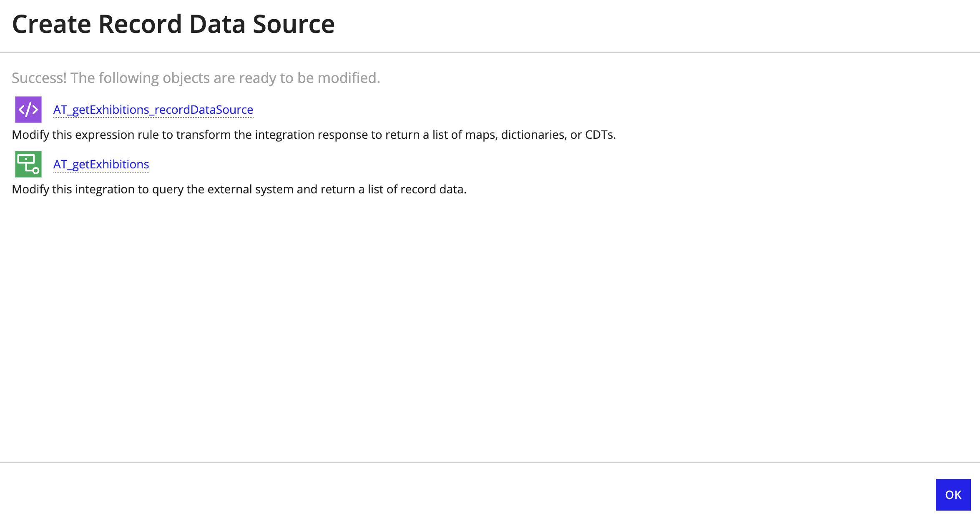Image resolution: width=980 pixels, height=521 pixels.
Task: Open the AT_getExhibitions integration link
Action: pyautogui.click(x=101, y=164)
